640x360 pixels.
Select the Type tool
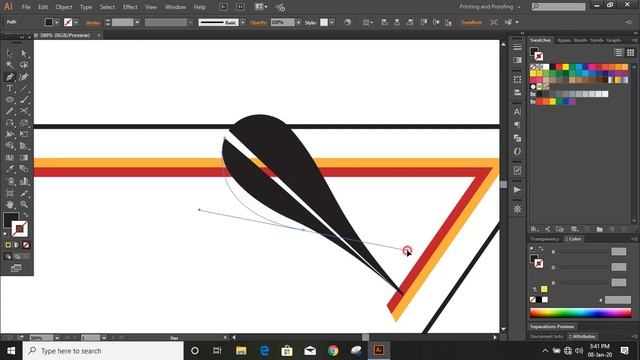[x=10, y=88]
